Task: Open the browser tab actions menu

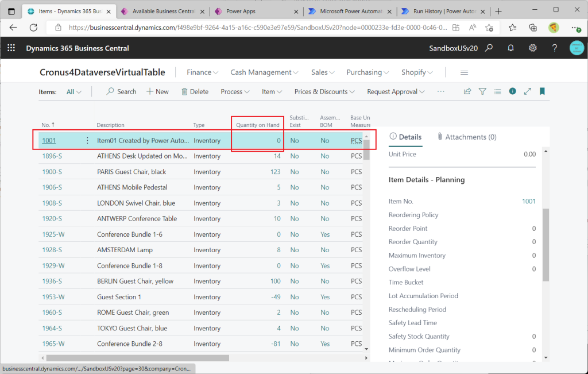Action: click(11, 11)
